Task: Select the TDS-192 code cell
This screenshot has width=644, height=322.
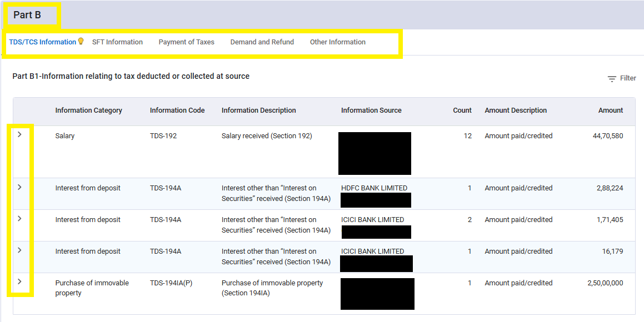Action: (163, 136)
